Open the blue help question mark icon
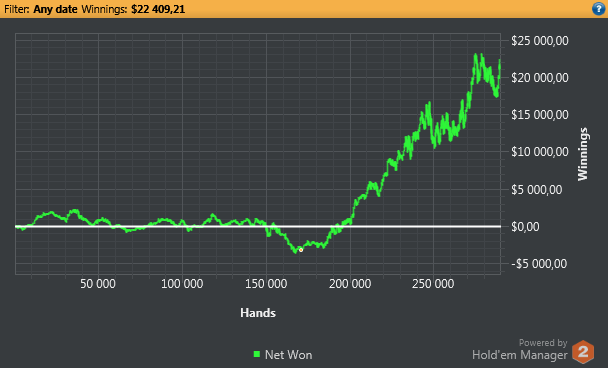 coord(598,9)
